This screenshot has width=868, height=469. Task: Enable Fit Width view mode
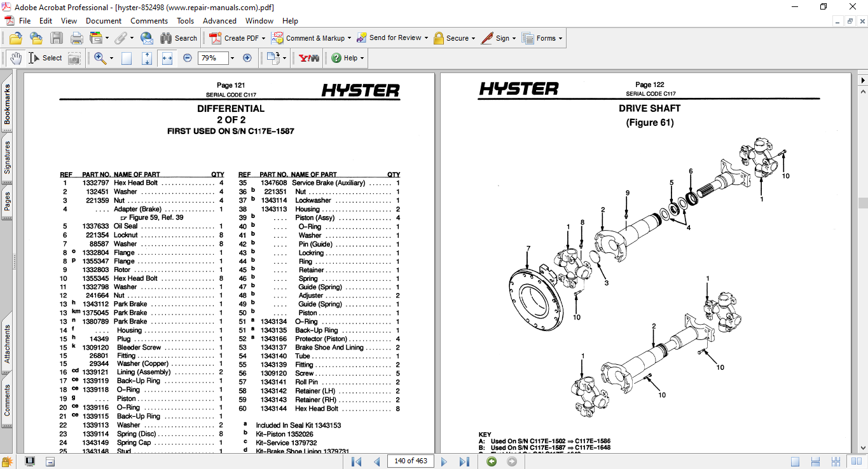click(x=167, y=58)
